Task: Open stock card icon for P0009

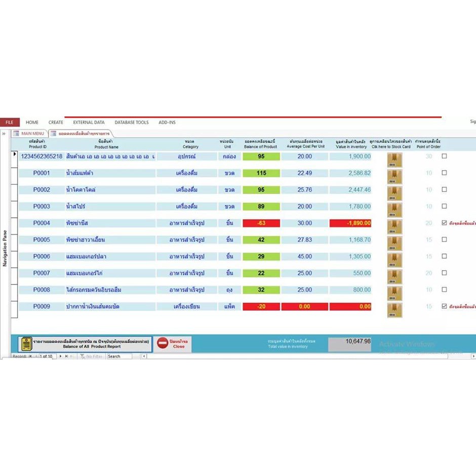Action: [x=394, y=309]
